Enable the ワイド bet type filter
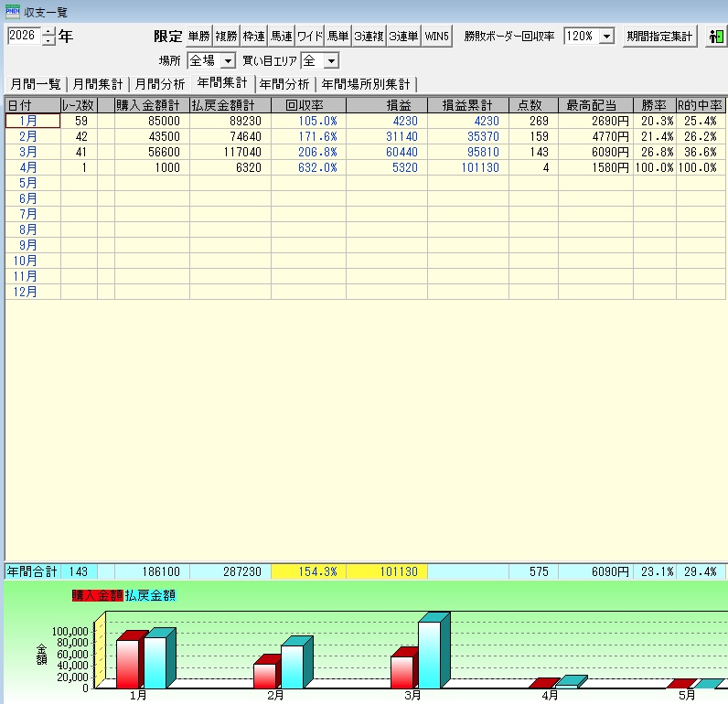This screenshot has width=728, height=704. tap(310, 37)
